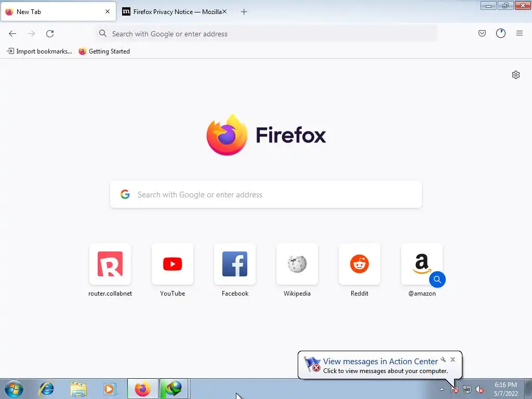Click the Firefox logo on page

pyautogui.click(x=266, y=135)
